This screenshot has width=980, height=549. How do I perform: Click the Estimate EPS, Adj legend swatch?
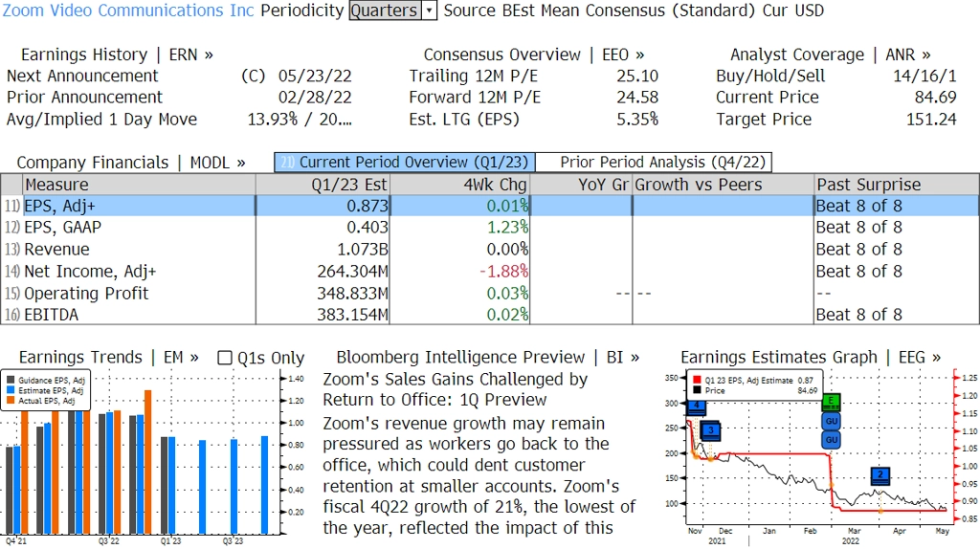click(11, 390)
